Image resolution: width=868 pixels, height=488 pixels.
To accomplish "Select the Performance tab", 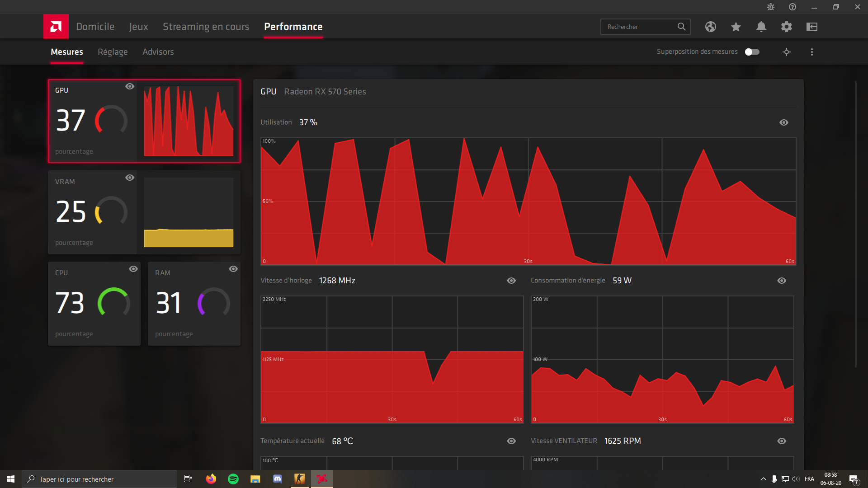I will point(293,27).
